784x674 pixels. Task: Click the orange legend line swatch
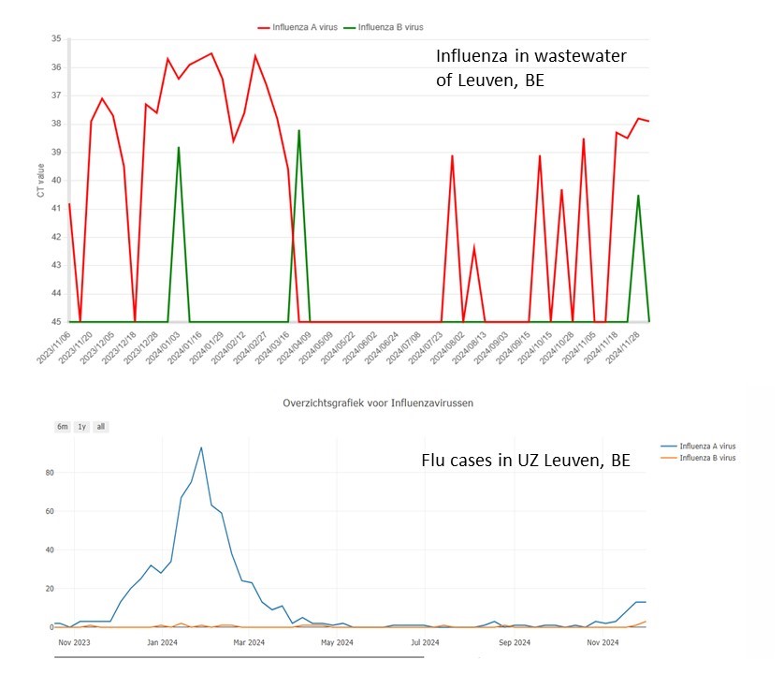669,457
